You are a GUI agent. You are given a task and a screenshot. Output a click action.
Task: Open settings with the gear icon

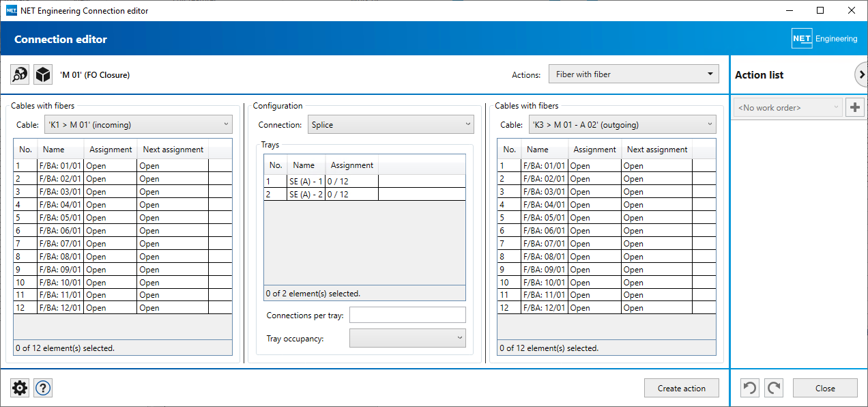click(20, 388)
